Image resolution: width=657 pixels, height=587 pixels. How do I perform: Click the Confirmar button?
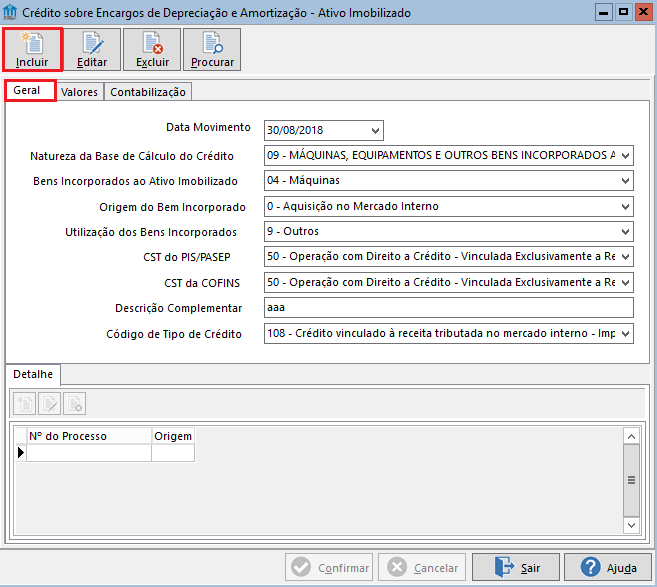pos(329,567)
